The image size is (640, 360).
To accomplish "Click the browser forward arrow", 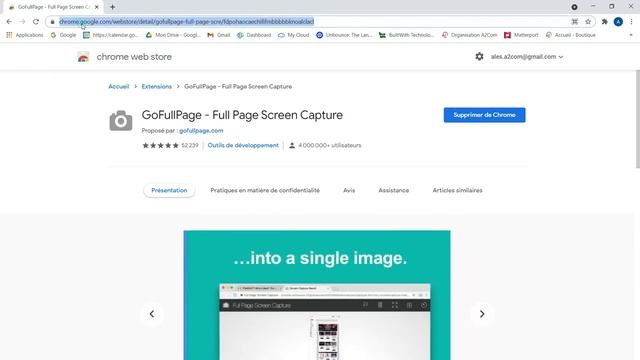I will click(x=22, y=22).
